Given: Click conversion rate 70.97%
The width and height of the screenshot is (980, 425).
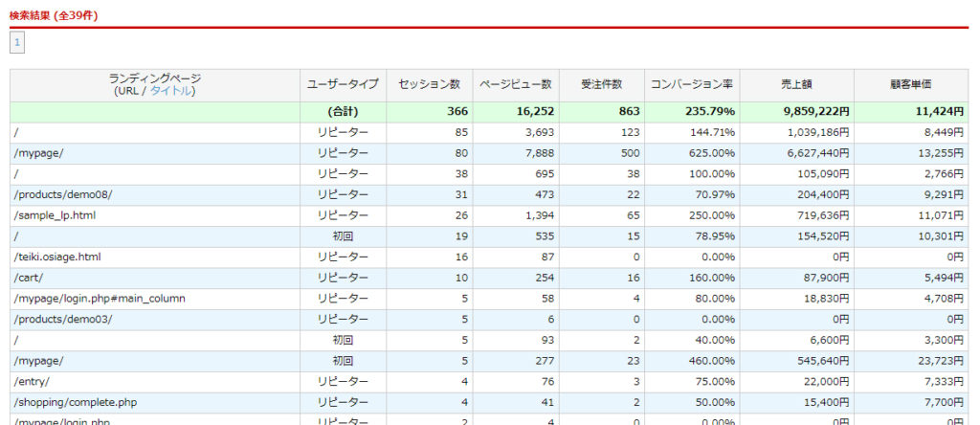Looking at the screenshot, I should [716, 195].
